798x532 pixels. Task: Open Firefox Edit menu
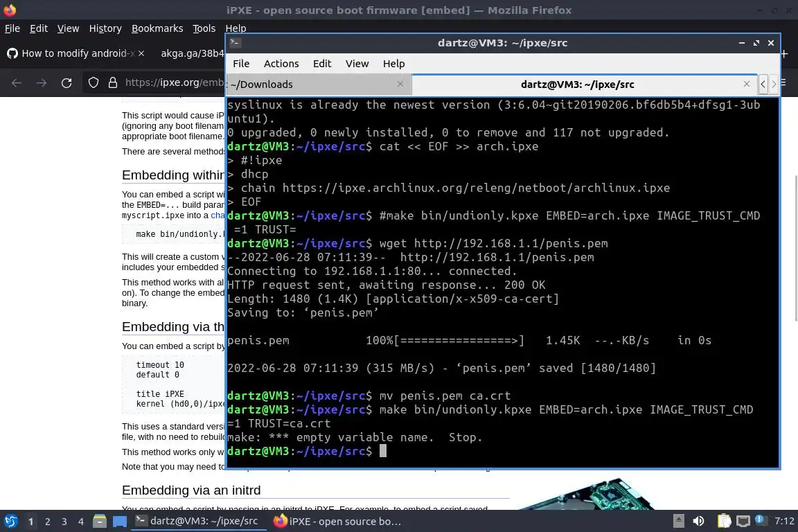(x=39, y=28)
